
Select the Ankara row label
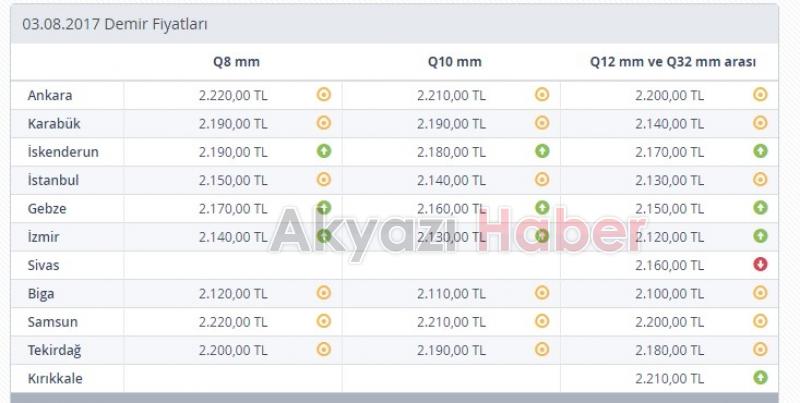point(50,95)
